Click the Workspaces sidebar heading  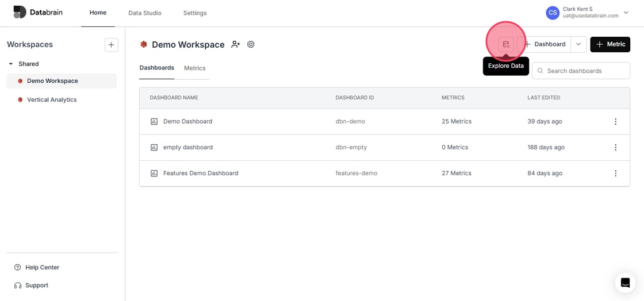click(x=30, y=44)
